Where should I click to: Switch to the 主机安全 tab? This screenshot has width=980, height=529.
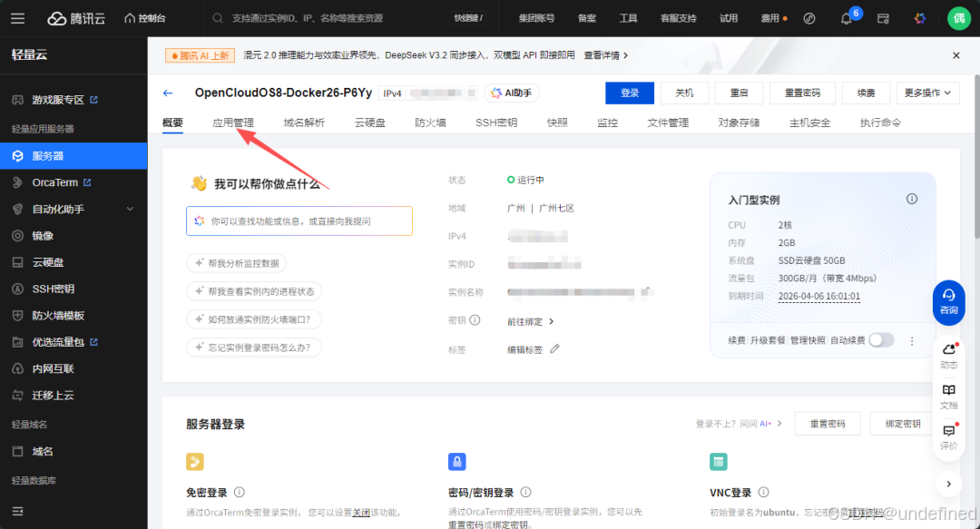pos(809,122)
